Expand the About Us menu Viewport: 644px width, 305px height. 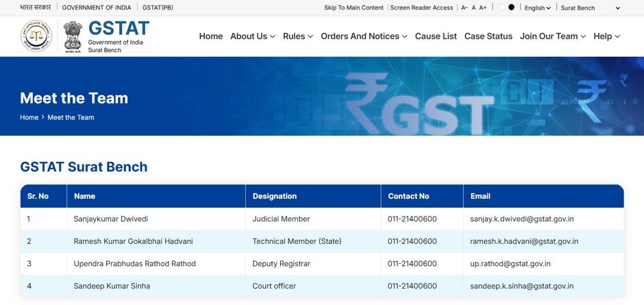pyautogui.click(x=253, y=36)
